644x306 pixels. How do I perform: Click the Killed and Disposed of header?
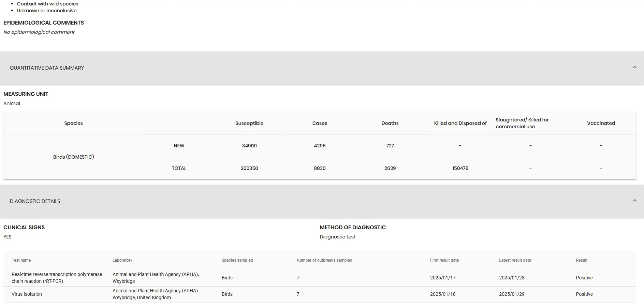(460, 123)
